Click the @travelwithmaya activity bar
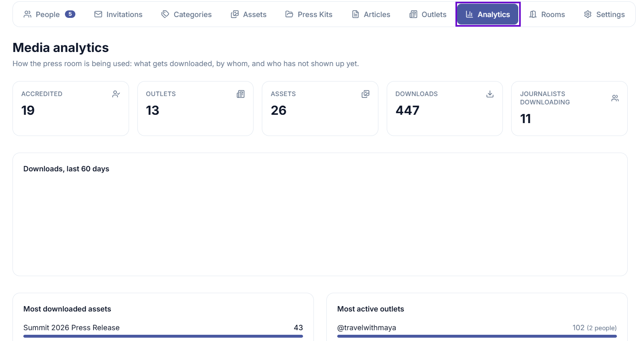644x341 pixels. click(x=477, y=336)
